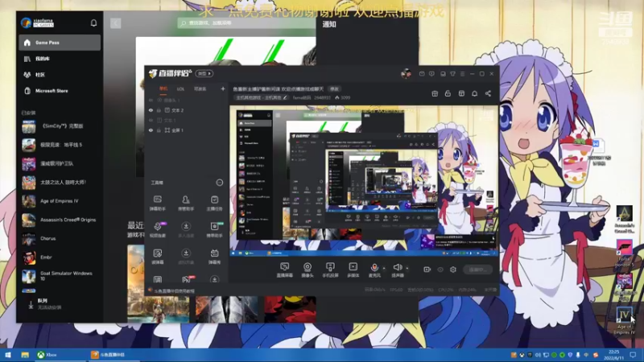Open the SimCity complete edition entry
The height and width of the screenshot is (362, 644).
pos(59,126)
